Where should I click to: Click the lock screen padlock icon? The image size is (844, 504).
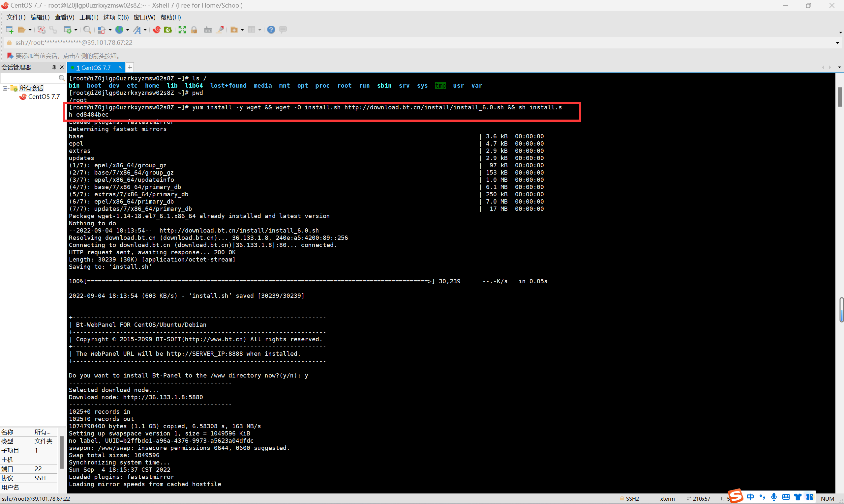tap(194, 30)
